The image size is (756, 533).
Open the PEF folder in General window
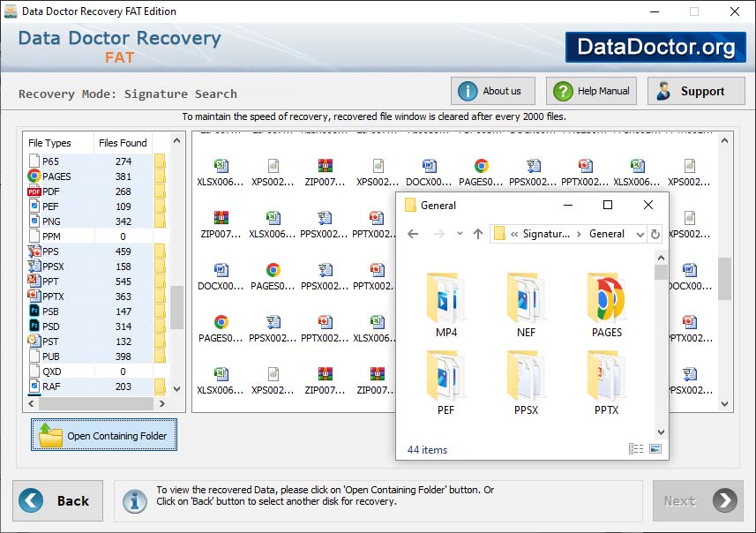coord(446,383)
